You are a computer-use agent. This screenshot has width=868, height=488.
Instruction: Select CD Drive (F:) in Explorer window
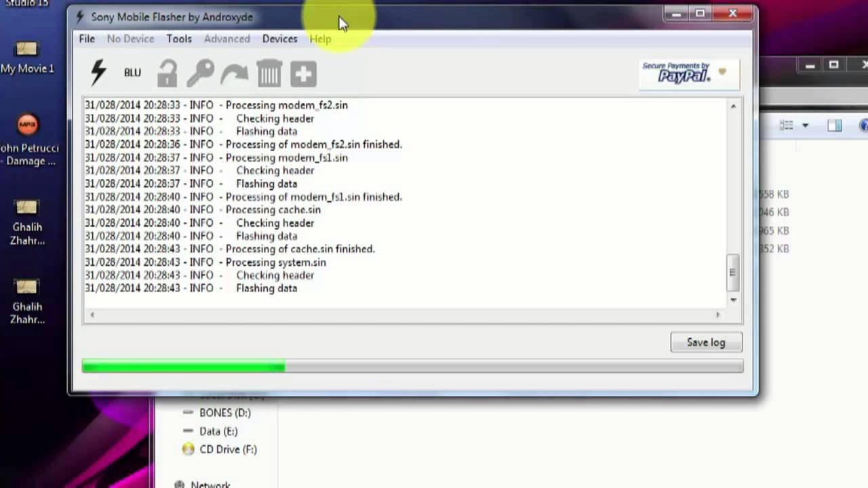point(219,449)
